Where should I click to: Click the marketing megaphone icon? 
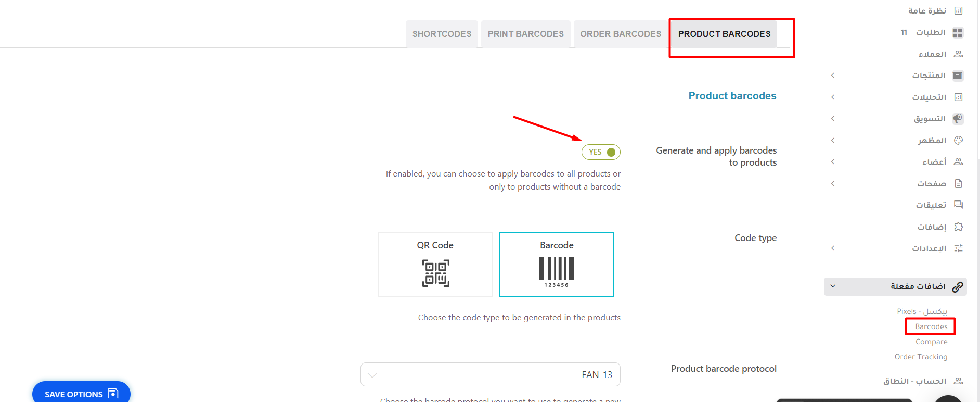[x=958, y=119]
